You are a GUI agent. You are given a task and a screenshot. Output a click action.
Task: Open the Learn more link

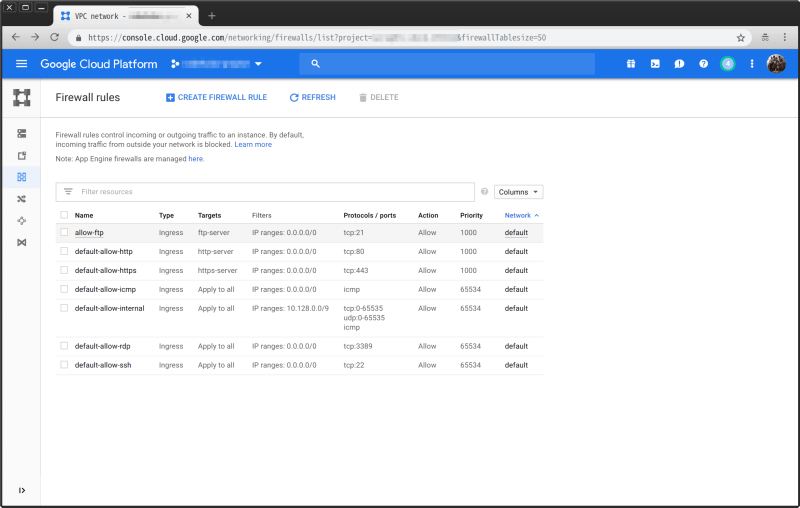[x=253, y=144]
